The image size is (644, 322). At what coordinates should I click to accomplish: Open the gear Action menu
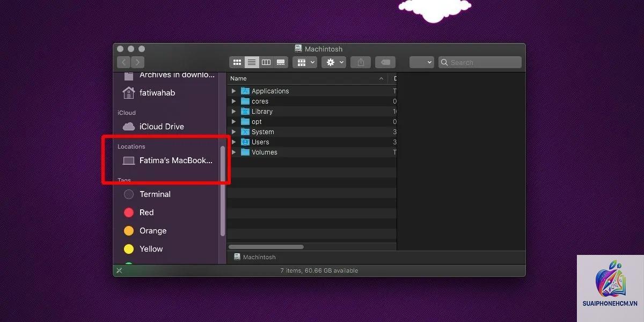(x=334, y=62)
